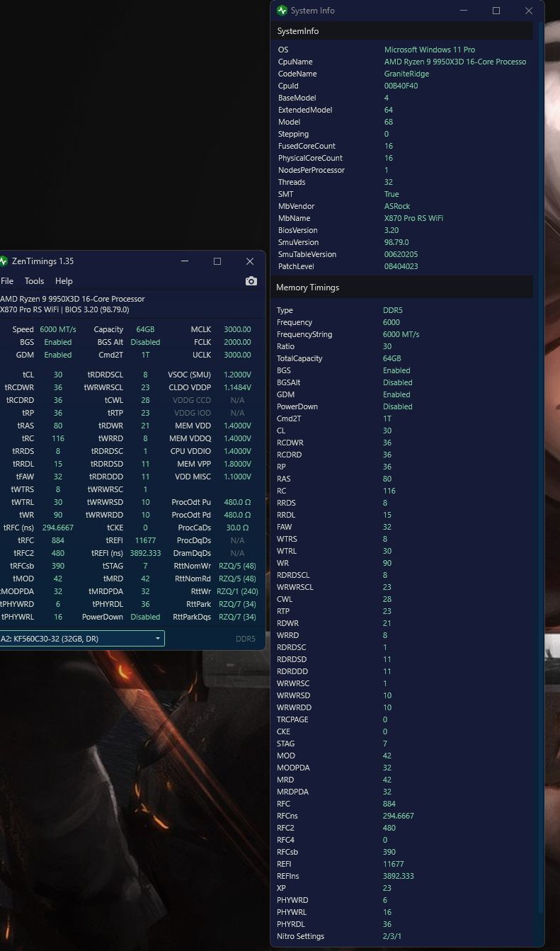
Task: Click the MCLK value 3000.00
Action: (x=237, y=329)
